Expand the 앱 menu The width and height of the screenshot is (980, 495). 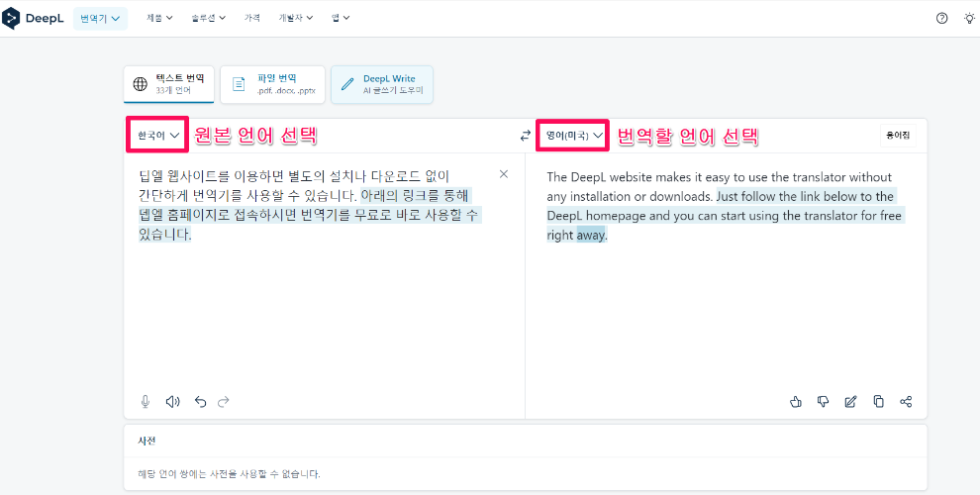341,18
